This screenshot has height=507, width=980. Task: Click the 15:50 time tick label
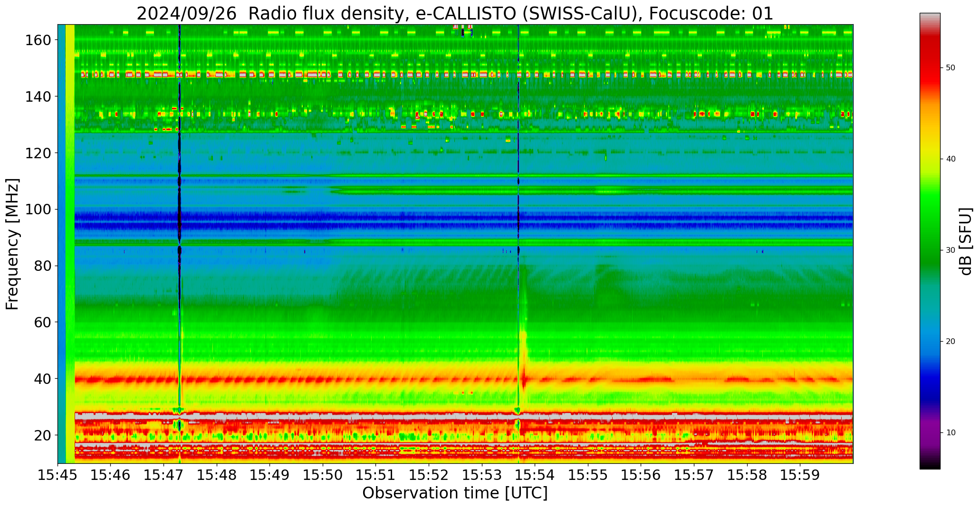coord(323,475)
